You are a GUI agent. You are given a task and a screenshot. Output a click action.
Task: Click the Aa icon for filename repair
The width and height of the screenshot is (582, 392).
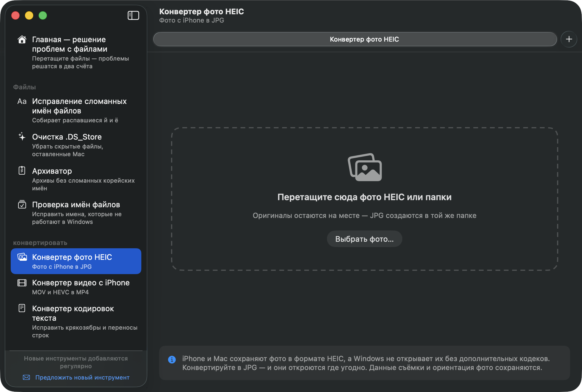22,101
